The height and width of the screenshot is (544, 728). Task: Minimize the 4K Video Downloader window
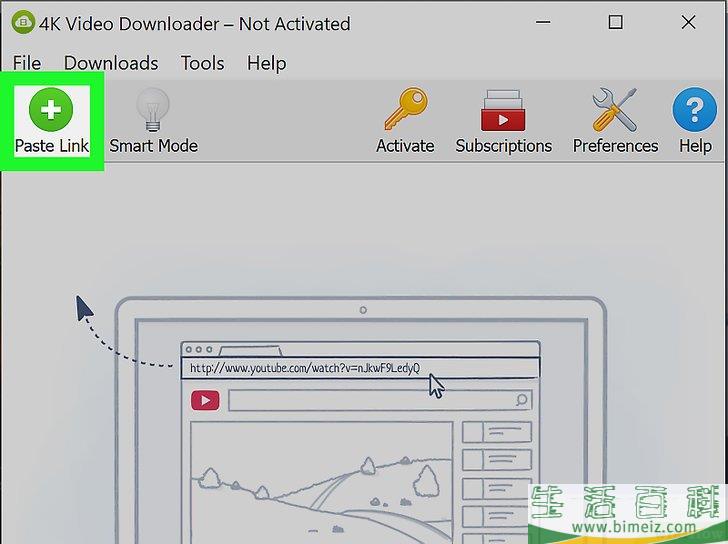point(543,22)
